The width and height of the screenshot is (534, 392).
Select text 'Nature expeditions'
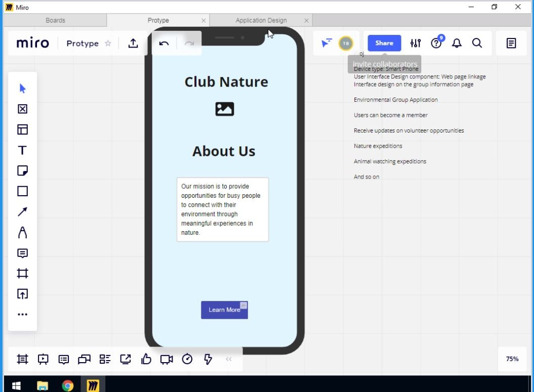click(x=378, y=146)
